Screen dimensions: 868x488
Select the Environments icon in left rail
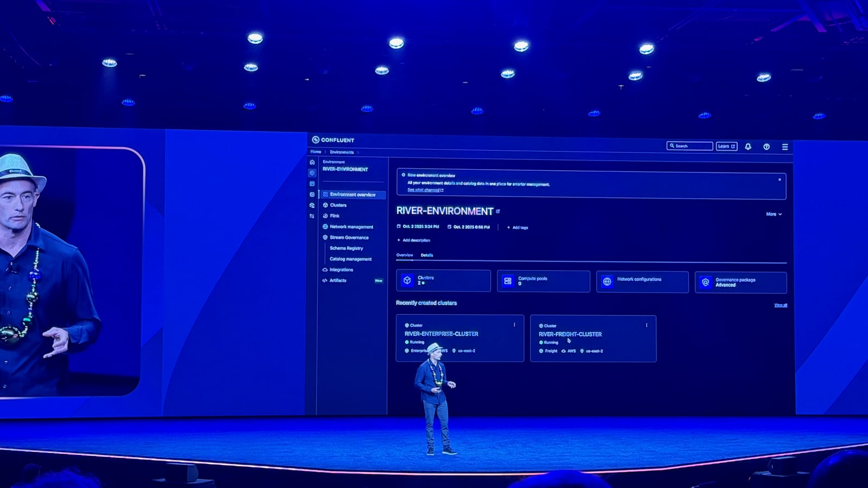(x=312, y=173)
